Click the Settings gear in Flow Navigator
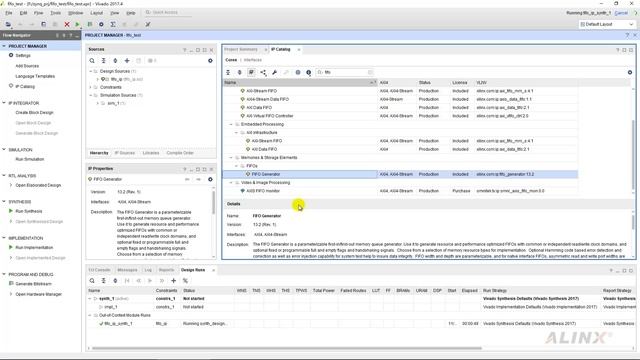 pos(11,55)
